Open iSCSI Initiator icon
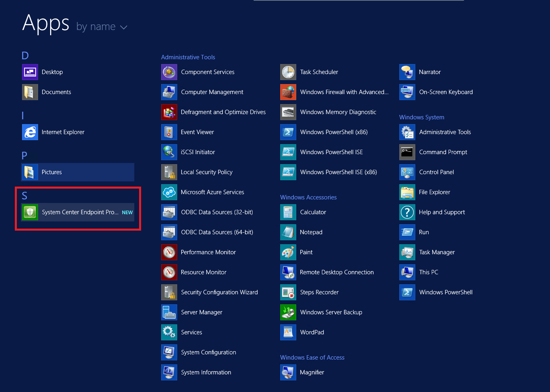Screen dimensions: 550x392 (x=169, y=152)
